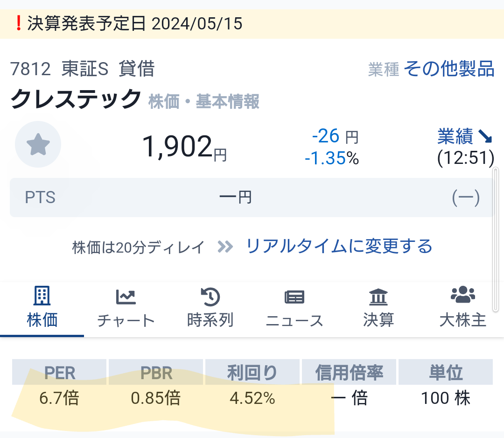Click the history clock icon above 時系列
This screenshot has width=504, height=438.
pyautogui.click(x=210, y=297)
